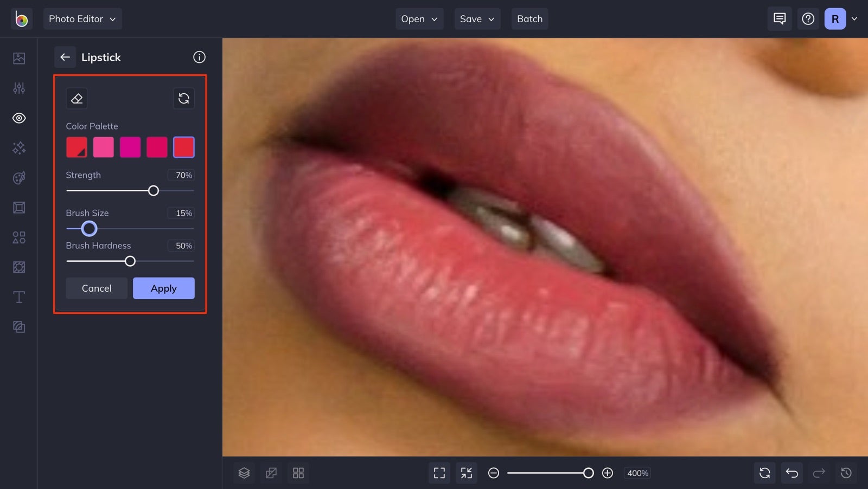Apply the lipstick effect

click(163, 288)
